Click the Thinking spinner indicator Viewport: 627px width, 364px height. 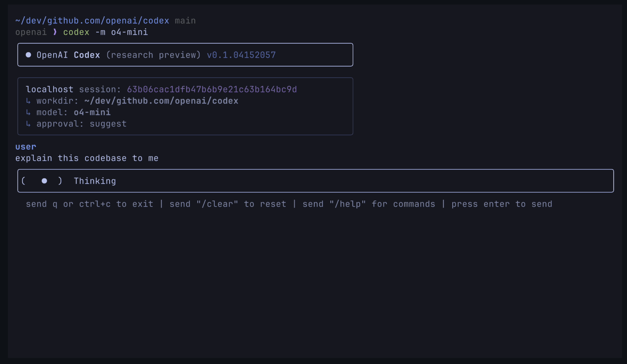(x=95, y=181)
